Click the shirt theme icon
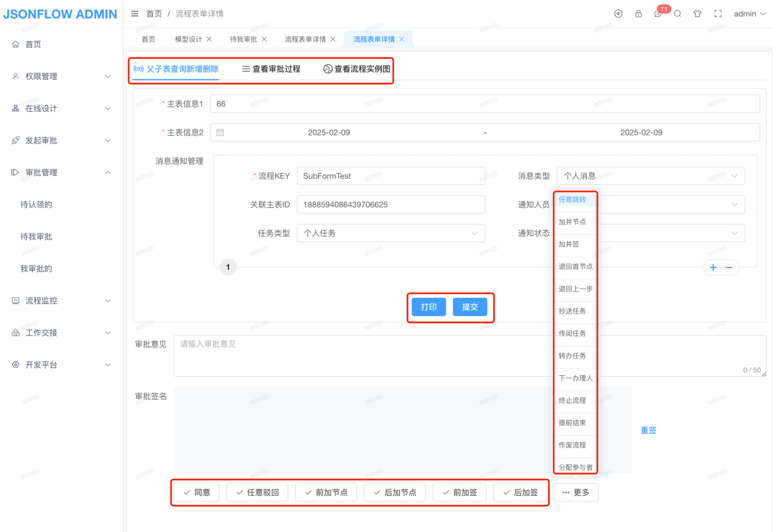This screenshot has width=773, height=532. (697, 14)
